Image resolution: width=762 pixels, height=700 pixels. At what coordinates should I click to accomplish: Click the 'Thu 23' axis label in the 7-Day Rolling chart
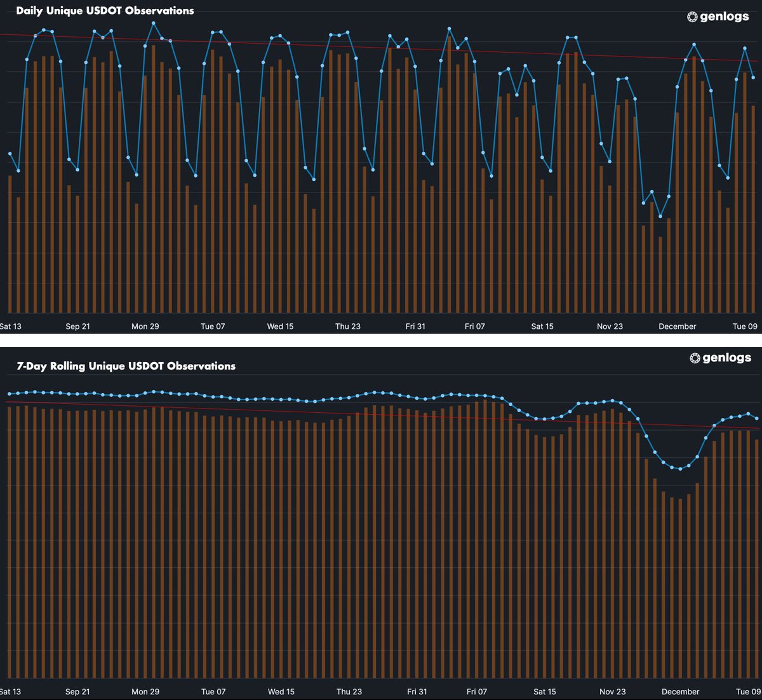[349, 692]
